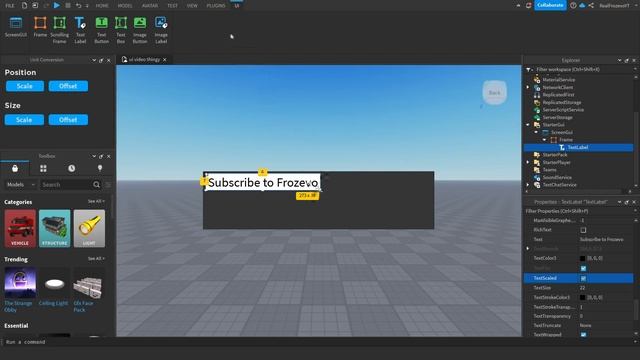Open the Toolbox Creations lightbulb tab
This screenshot has height=360, width=640.
(x=100, y=168)
